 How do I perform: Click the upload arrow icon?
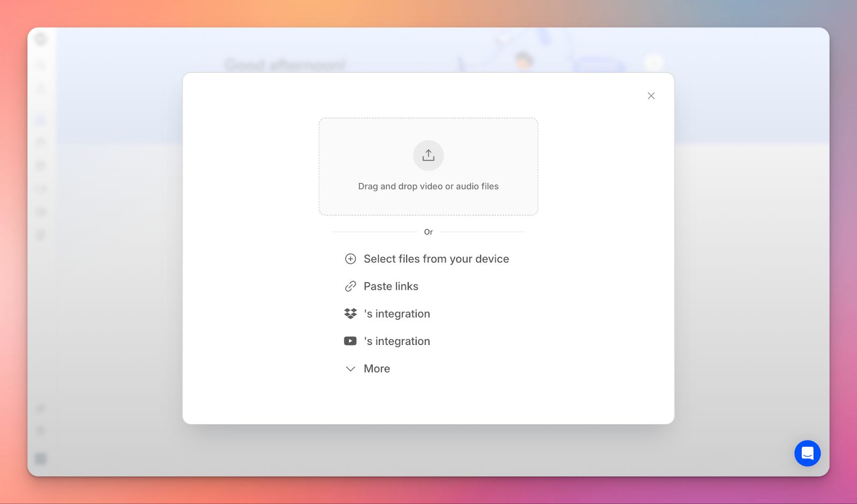click(x=428, y=155)
